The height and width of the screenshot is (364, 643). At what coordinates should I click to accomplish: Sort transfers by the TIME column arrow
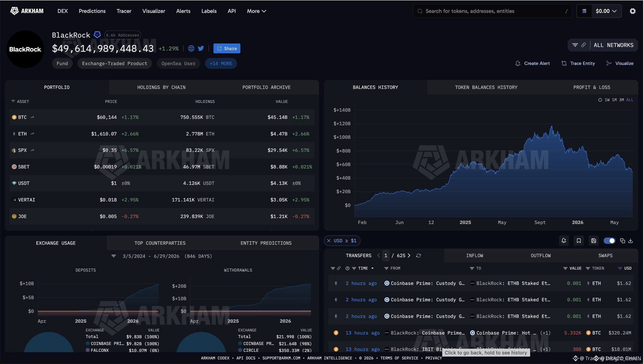click(x=372, y=268)
